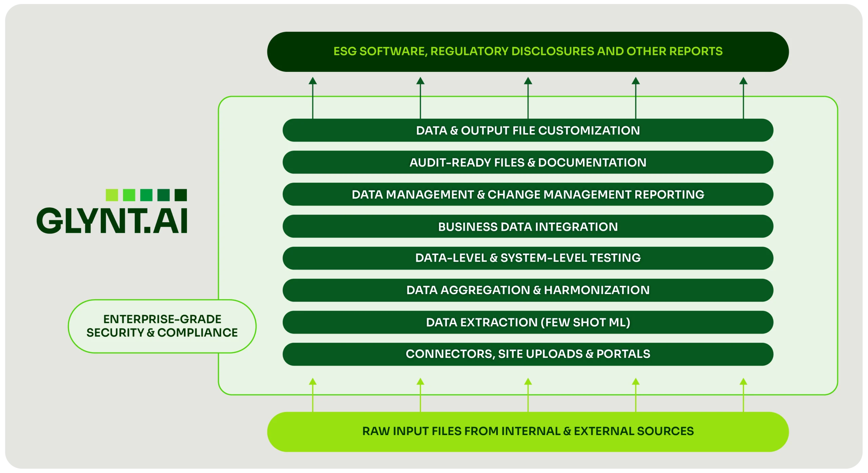
Task: Click the lightest lime square in logo
Action: point(112,195)
